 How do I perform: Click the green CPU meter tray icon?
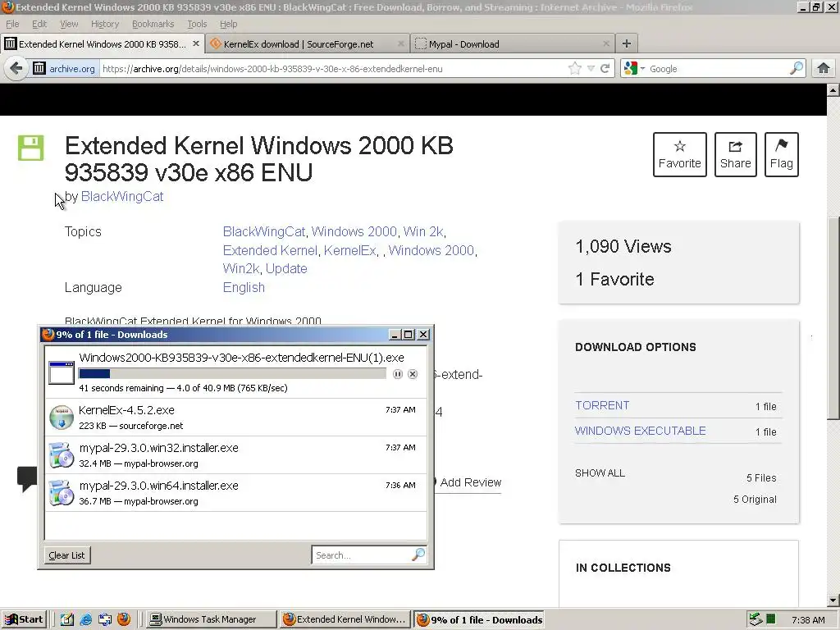pyautogui.click(x=770, y=619)
